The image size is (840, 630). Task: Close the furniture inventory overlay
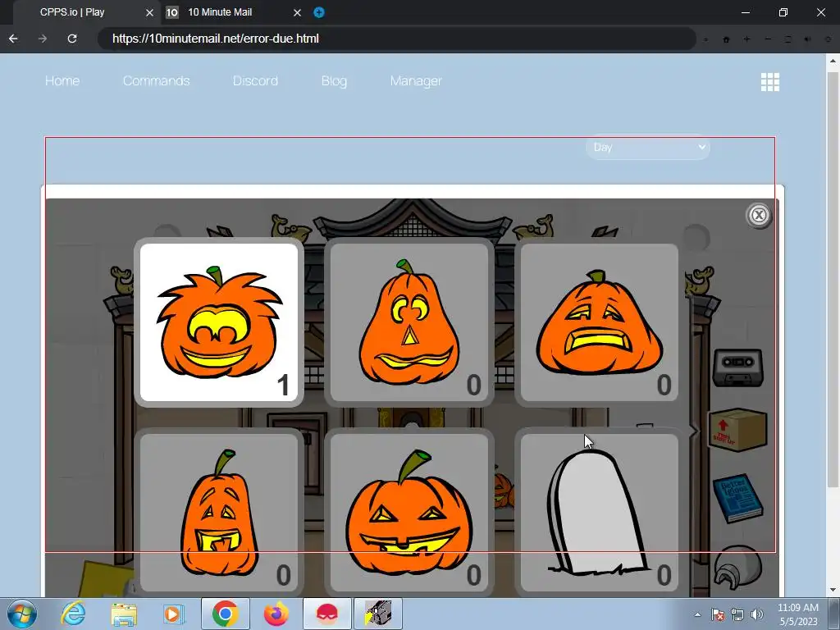(759, 216)
